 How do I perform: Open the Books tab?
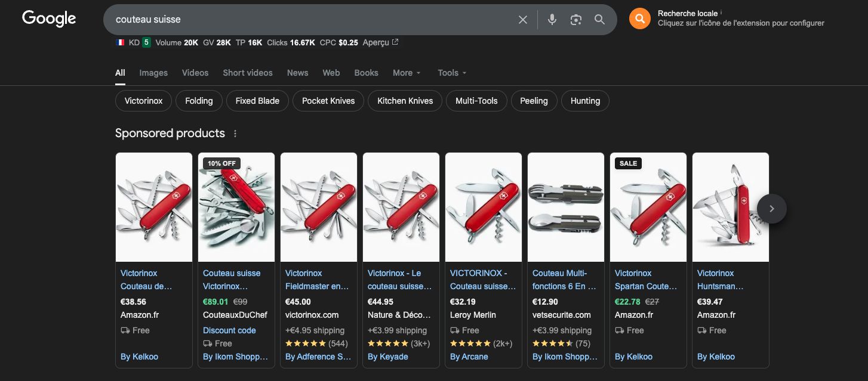[366, 73]
